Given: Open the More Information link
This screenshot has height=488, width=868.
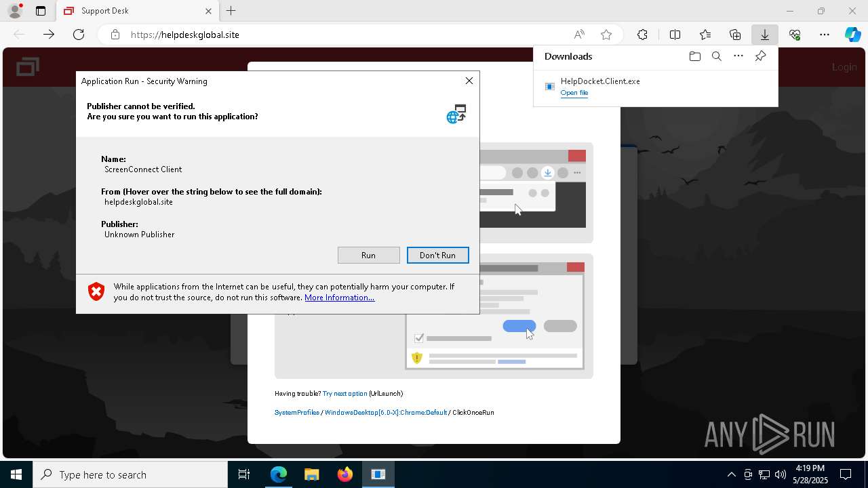Looking at the screenshot, I should (x=339, y=298).
